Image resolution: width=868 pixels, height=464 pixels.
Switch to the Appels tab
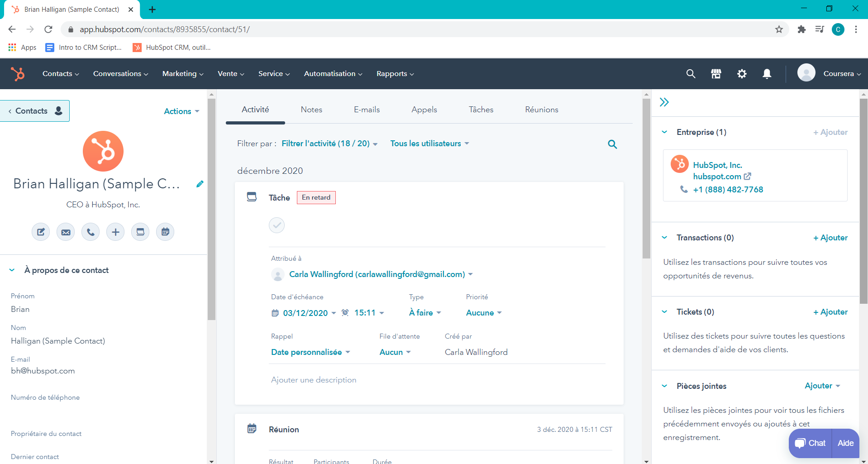(x=424, y=110)
